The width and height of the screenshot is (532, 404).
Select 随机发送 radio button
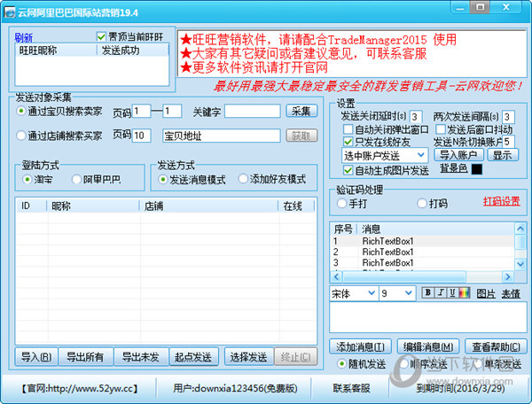click(341, 364)
